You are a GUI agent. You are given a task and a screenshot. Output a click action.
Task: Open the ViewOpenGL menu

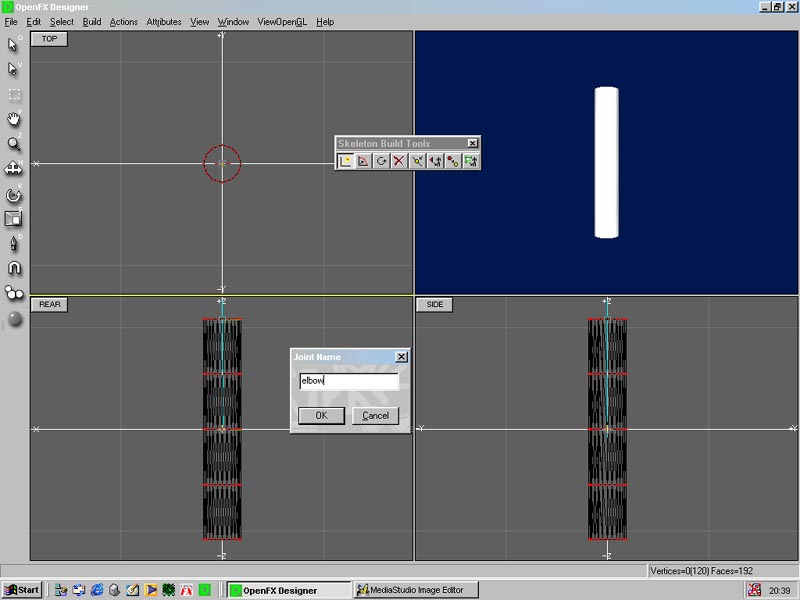click(x=282, y=22)
